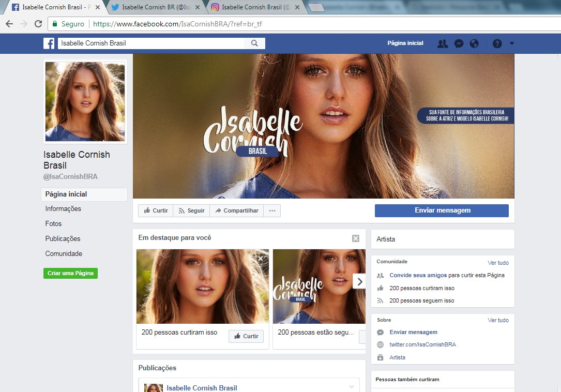561x392 pixels.
Task: Open Fotos in sidebar
Action: coord(53,224)
